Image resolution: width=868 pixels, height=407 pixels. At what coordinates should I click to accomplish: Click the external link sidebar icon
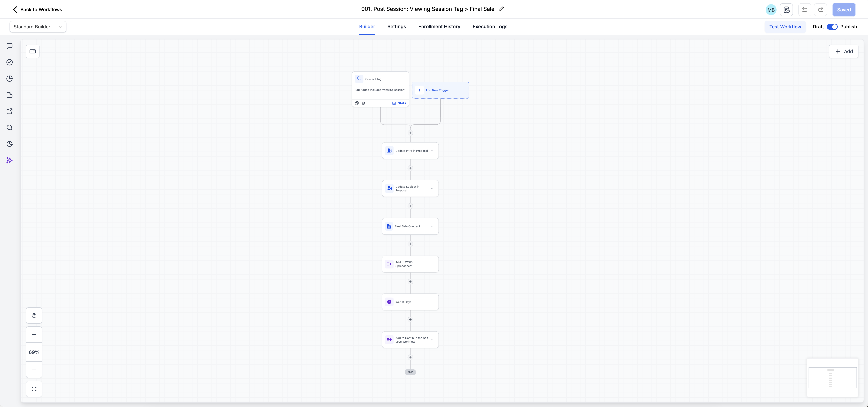coord(9,111)
